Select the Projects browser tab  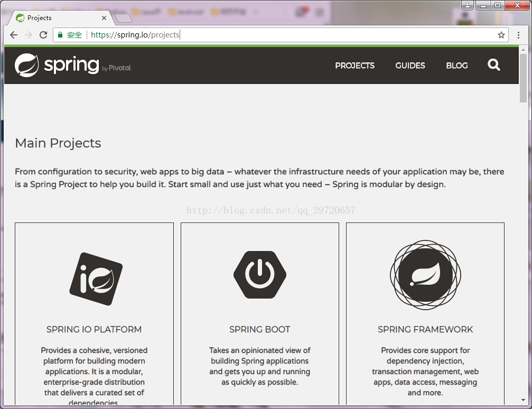click(x=61, y=18)
